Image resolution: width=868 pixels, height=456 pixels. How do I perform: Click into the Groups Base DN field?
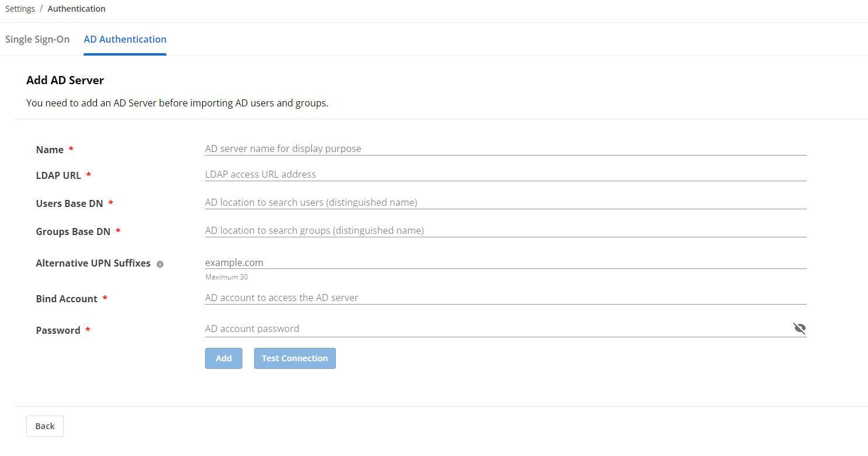[x=505, y=230]
